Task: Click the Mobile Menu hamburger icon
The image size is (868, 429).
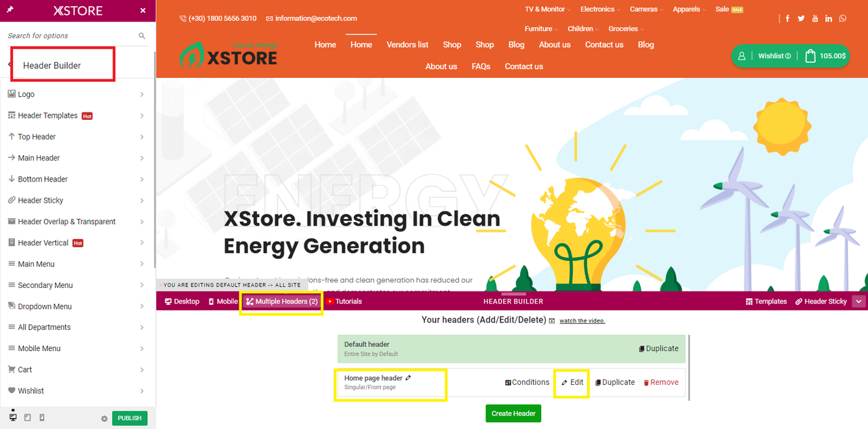Action: (x=12, y=348)
